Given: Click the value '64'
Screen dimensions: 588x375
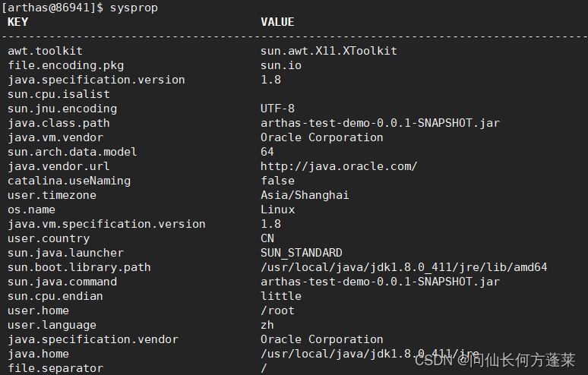Looking at the screenshot, I should 267,152.
